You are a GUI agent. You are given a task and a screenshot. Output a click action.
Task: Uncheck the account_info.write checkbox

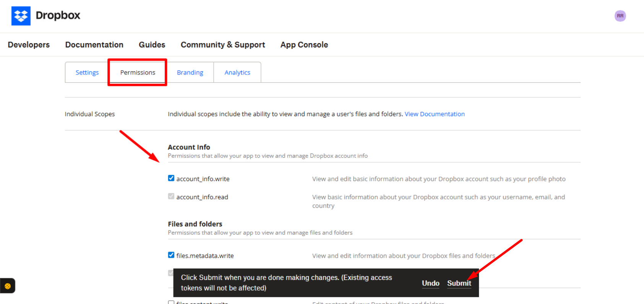coord(171,178)
